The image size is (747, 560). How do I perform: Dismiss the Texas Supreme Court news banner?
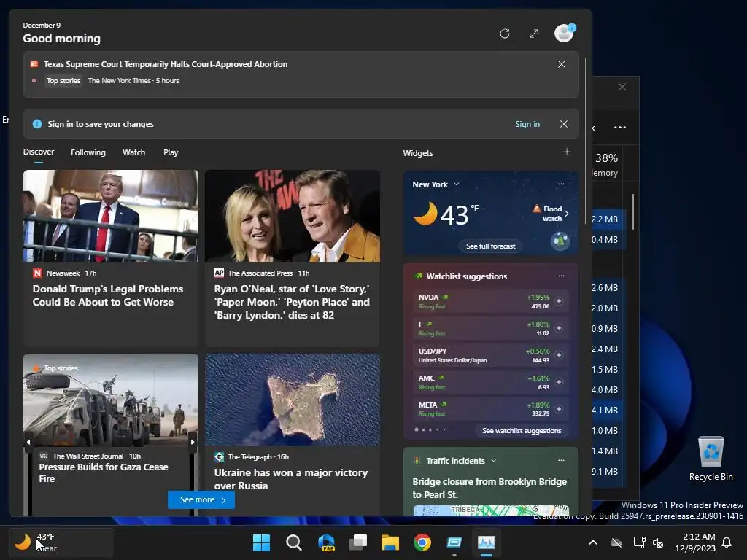tap(562, 64)
